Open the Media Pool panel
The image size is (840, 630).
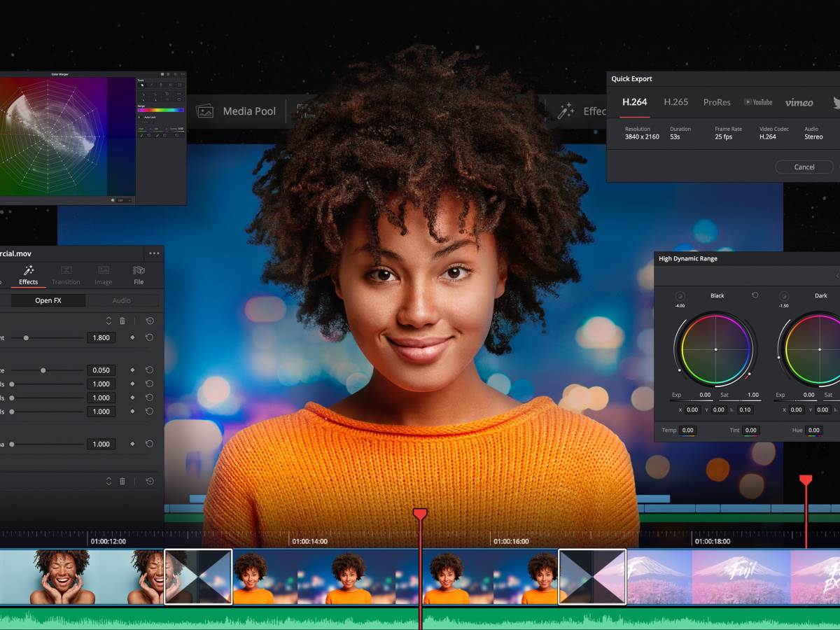(238, 111)
